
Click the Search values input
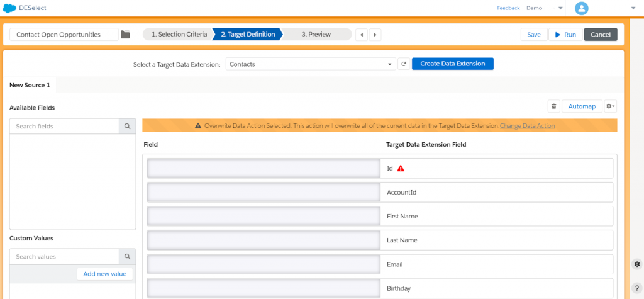65,257
